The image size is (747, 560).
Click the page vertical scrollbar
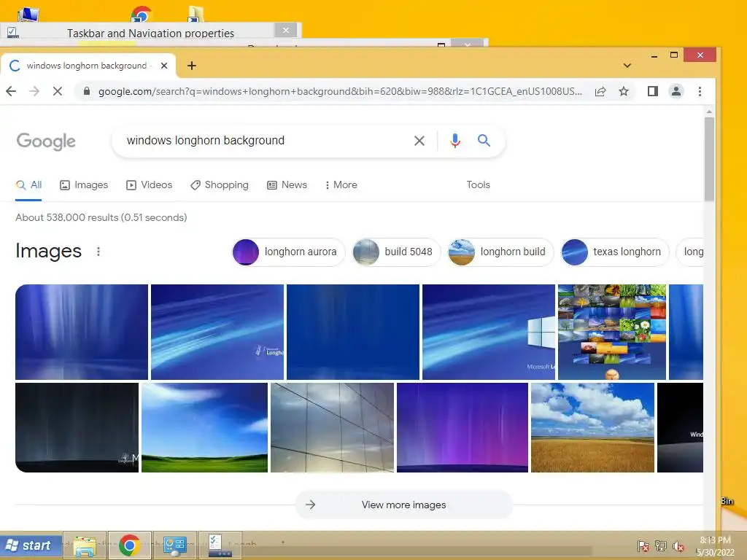point(709,158)
